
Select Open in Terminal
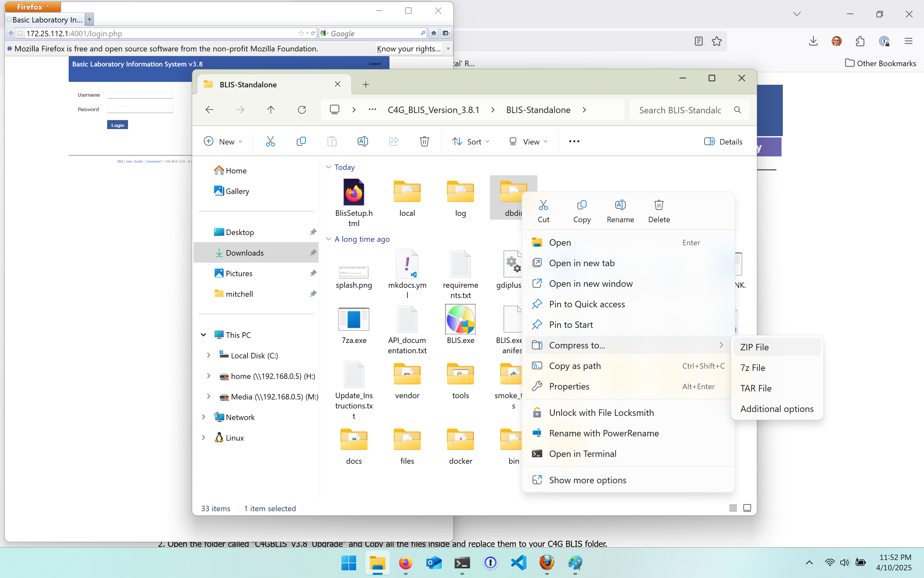(x=628, y=454)
